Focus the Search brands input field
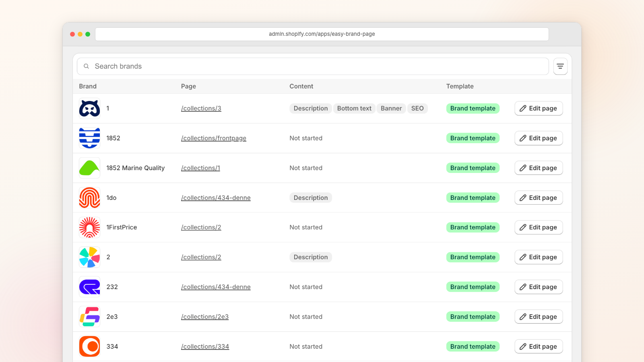The width and height of the screenshot is (644, 362). click(313, 66)
